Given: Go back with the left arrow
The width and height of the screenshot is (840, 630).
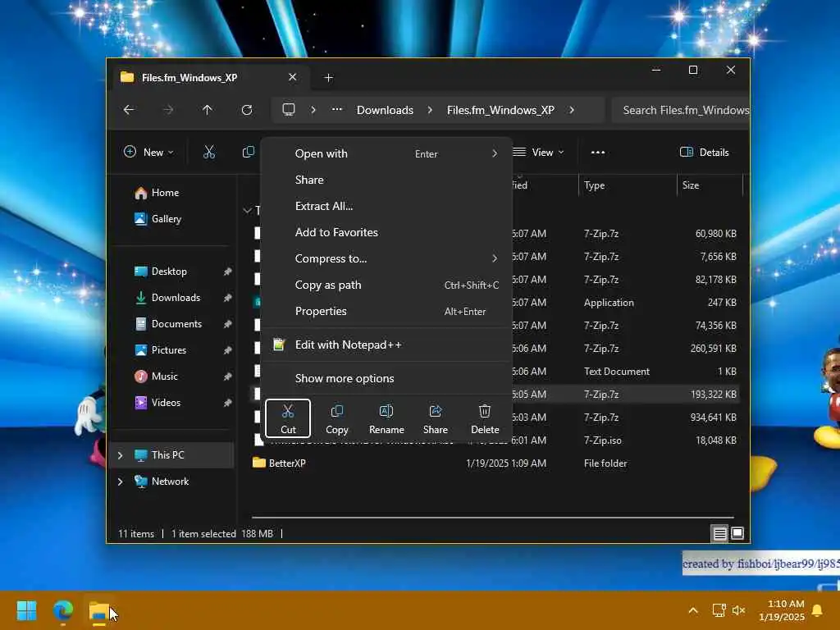Looking at the screenshot, I should pyautogui.click(x=129, y=110).
